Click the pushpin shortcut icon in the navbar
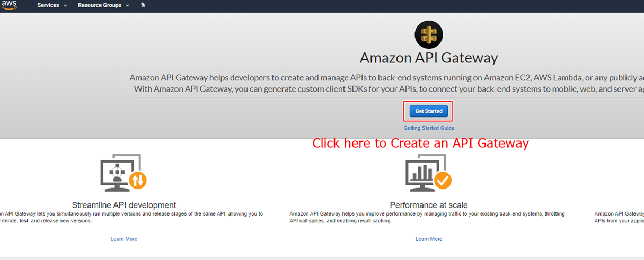The image size is (644, 260). [143, 5]
